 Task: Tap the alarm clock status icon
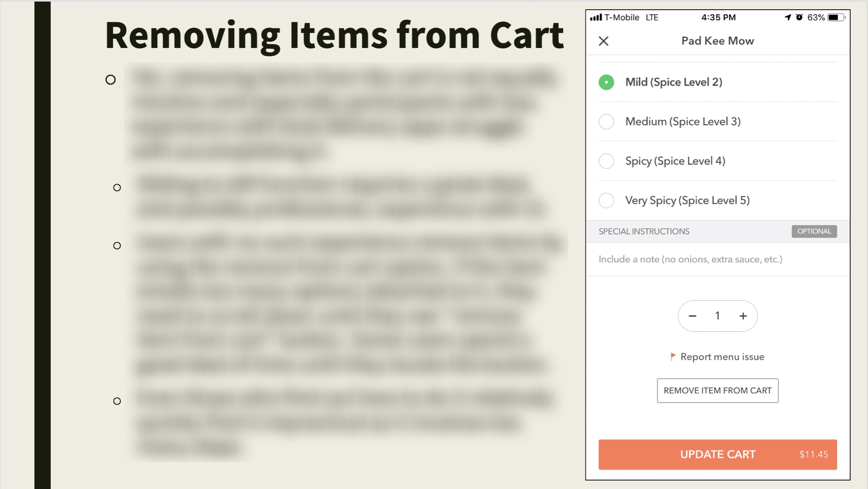click(x=799, y=17)
